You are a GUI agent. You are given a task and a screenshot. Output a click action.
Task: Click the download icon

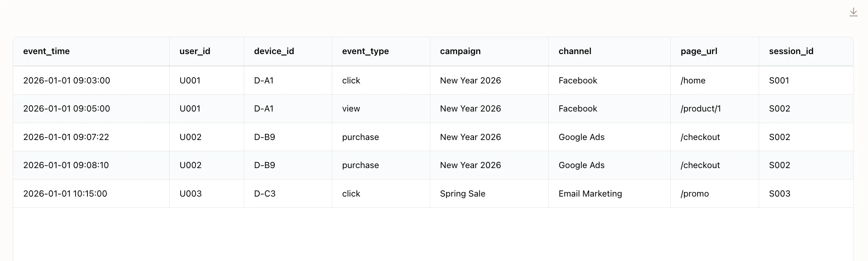point(853,12)
